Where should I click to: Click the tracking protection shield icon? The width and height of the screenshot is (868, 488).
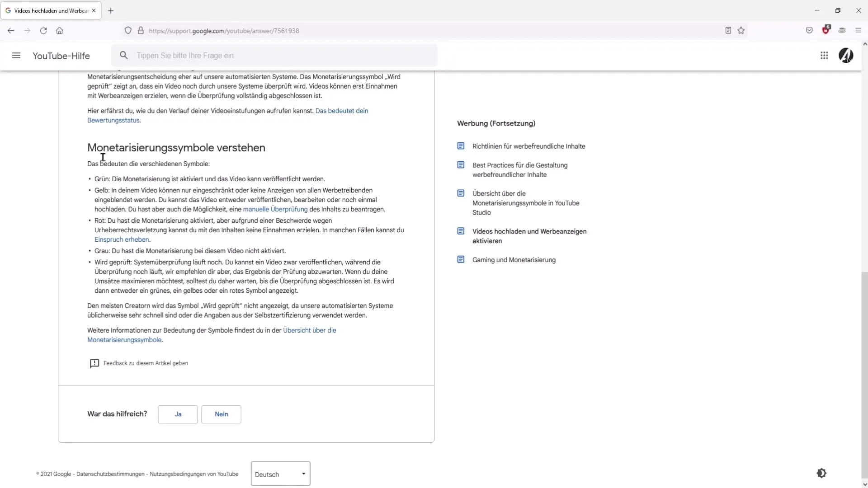(128, 31)
